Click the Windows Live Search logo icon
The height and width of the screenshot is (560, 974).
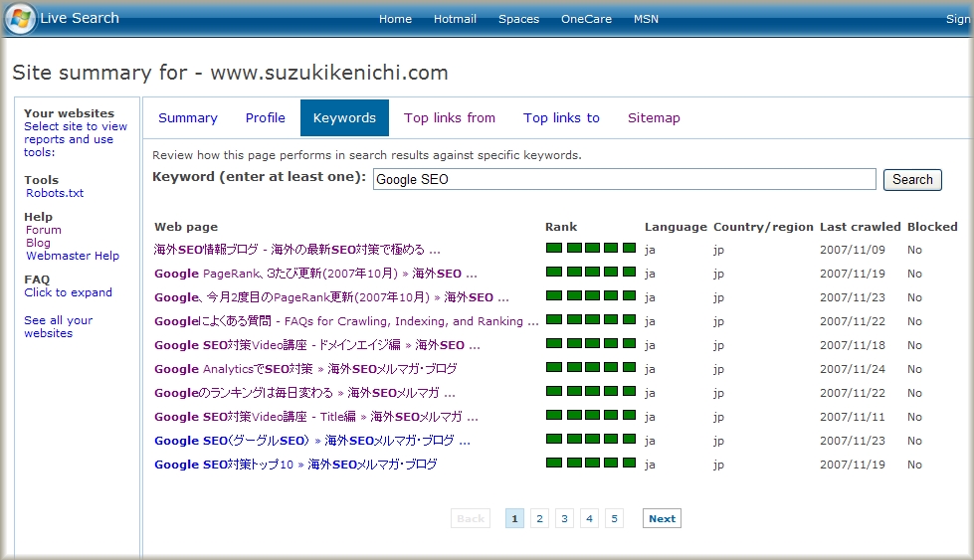[20, 19]
